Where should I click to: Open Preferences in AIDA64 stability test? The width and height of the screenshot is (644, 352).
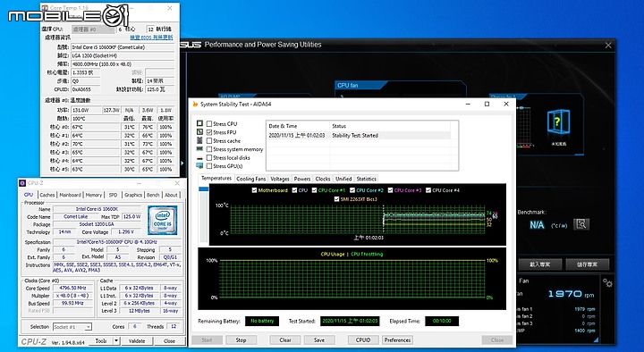397,340
